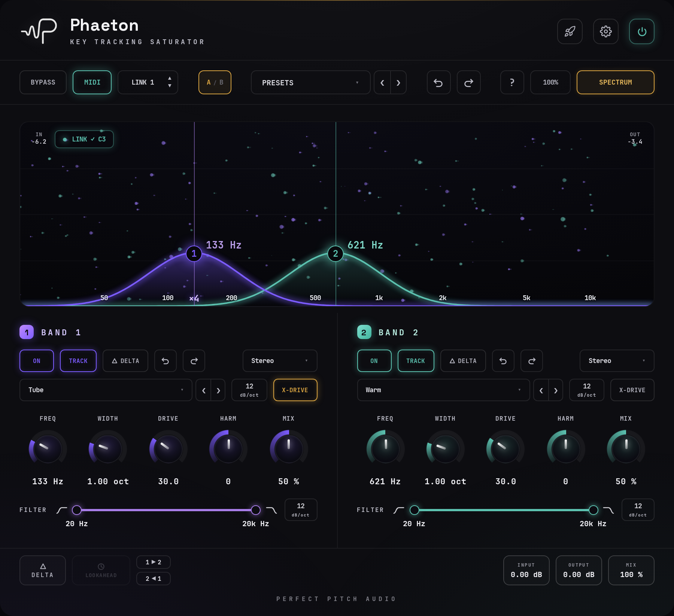Select next Band 2 saturation type
The width and height of the screenshot is (674, 616).
click(556, 390)
